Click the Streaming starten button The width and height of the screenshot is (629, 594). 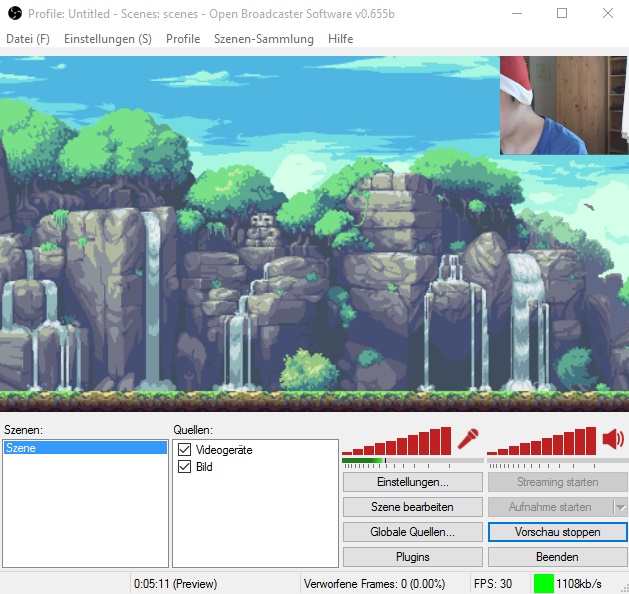tap(558, 482)
